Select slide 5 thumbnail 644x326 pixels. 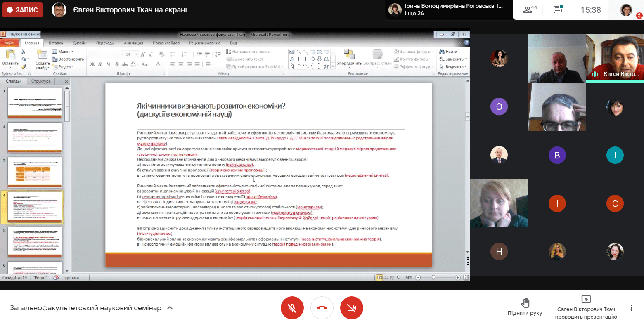35,241
